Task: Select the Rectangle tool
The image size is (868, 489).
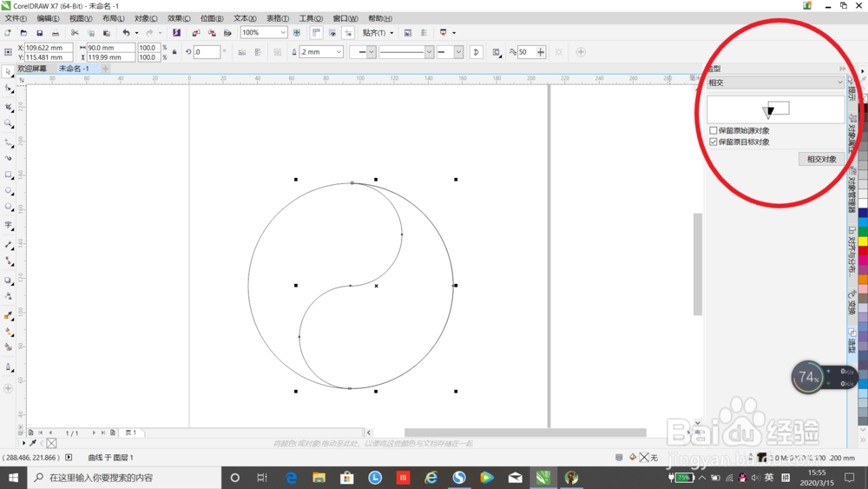Action: (x=8, y=175)
